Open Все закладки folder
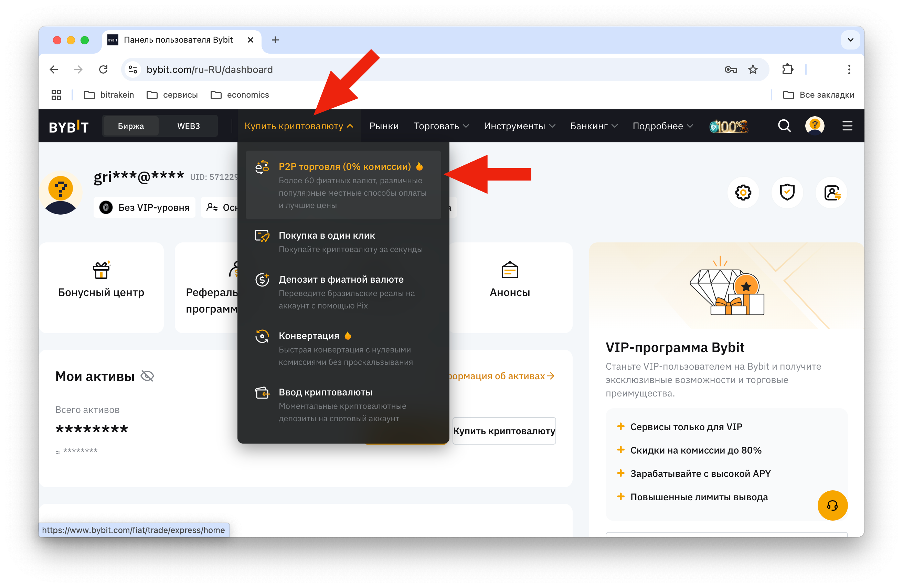903x588 pixels. [x=819, y=95]
